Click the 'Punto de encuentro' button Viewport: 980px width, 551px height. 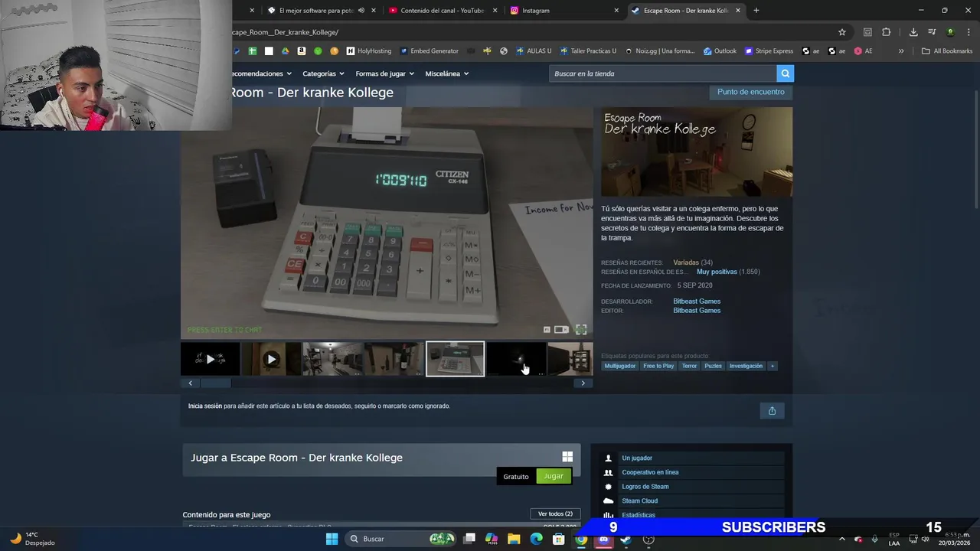click(751, 92)
